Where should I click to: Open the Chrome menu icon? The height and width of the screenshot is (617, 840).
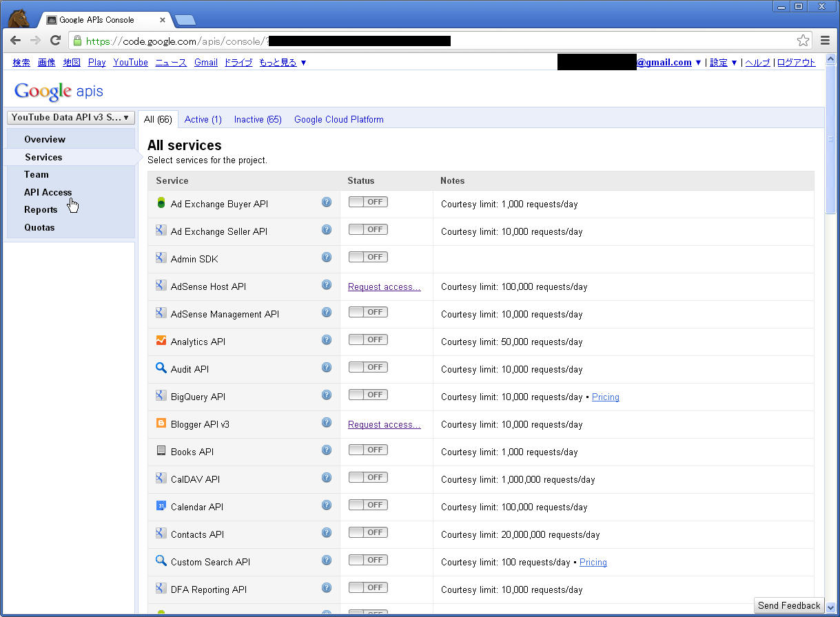(x=826, y=41)
